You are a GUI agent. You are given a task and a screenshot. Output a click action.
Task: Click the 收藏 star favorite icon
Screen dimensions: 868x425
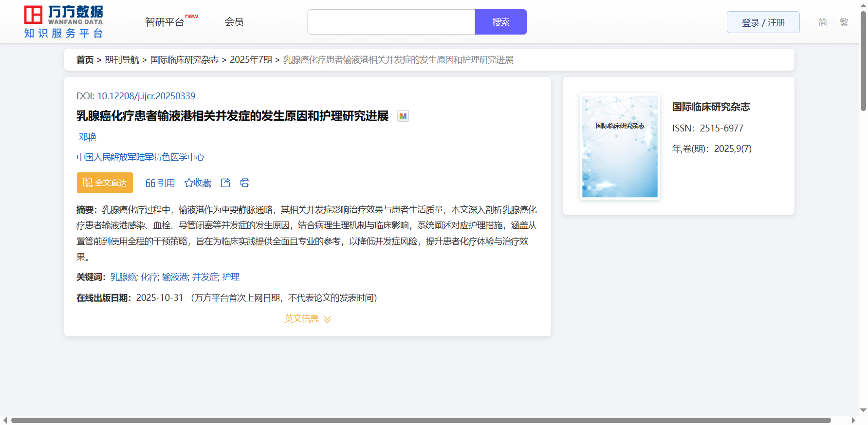pyautogui.click(x=189, y=183)
